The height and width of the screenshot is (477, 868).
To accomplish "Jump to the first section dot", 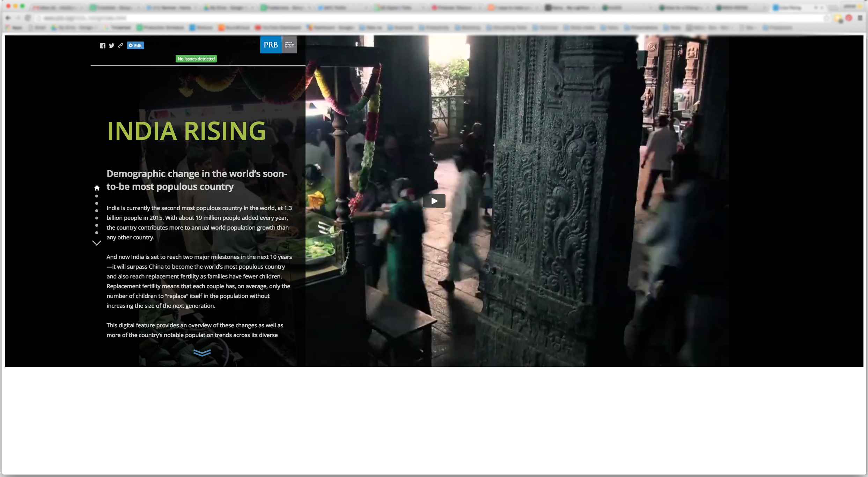I will pos(97,196).
